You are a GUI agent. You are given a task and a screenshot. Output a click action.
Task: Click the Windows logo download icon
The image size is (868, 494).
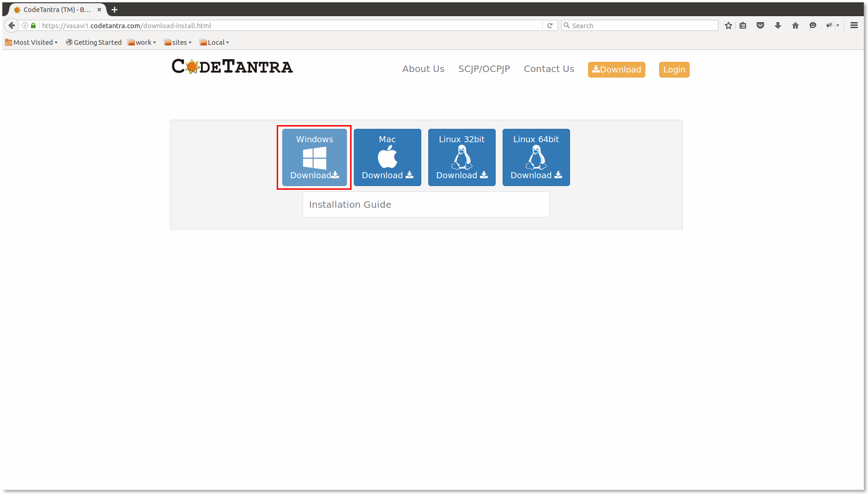point(314,158)
